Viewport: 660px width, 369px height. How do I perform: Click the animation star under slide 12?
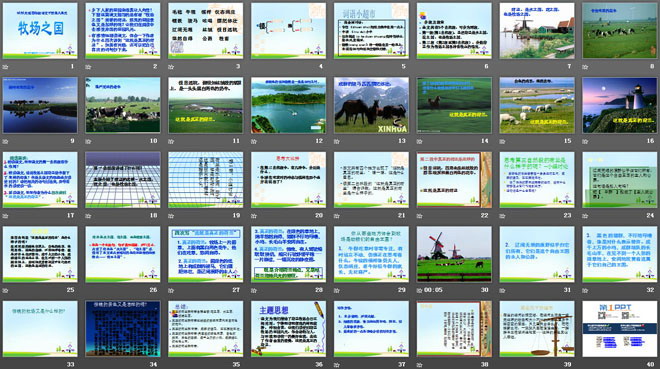254,141
